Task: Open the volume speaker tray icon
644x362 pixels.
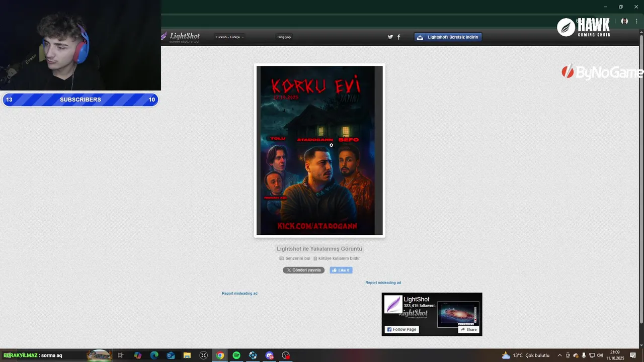Action: pos(600,355)
